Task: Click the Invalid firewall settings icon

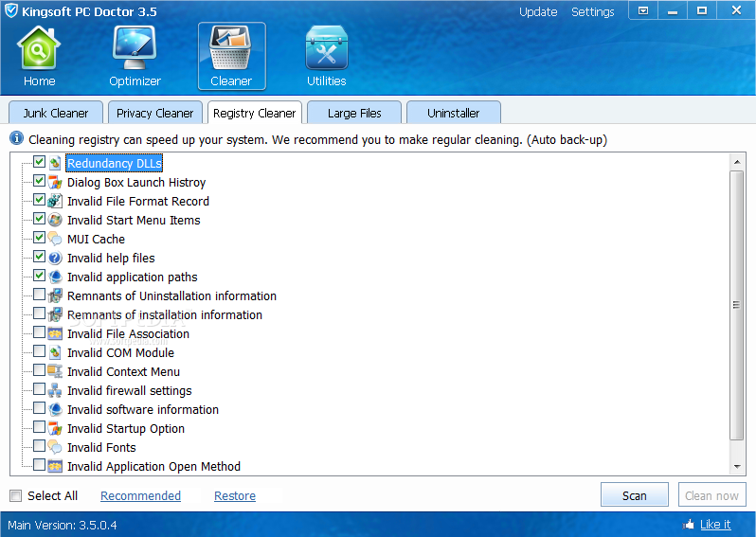Action: click(x=55, y=390)
